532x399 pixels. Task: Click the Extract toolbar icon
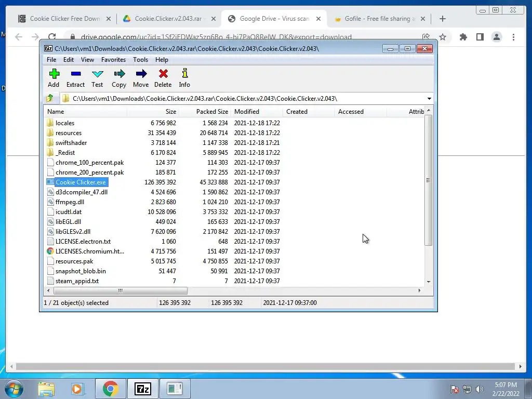(75, 74)
